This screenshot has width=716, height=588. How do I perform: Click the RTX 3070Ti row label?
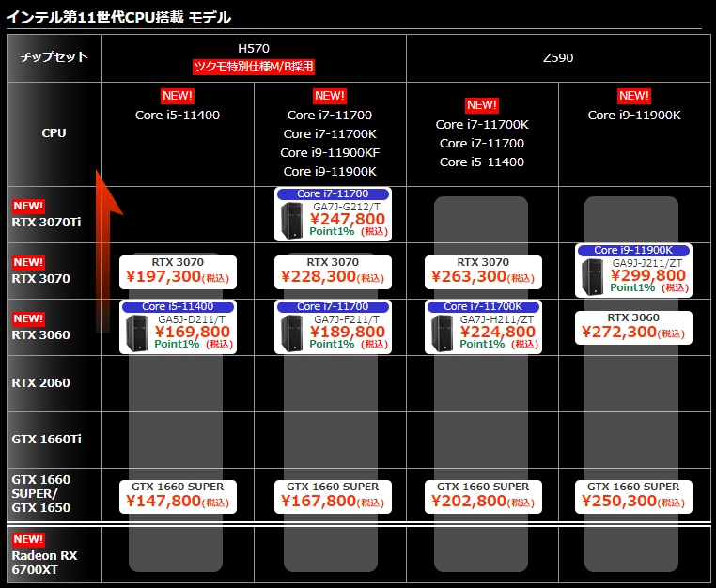click(46, 223)
